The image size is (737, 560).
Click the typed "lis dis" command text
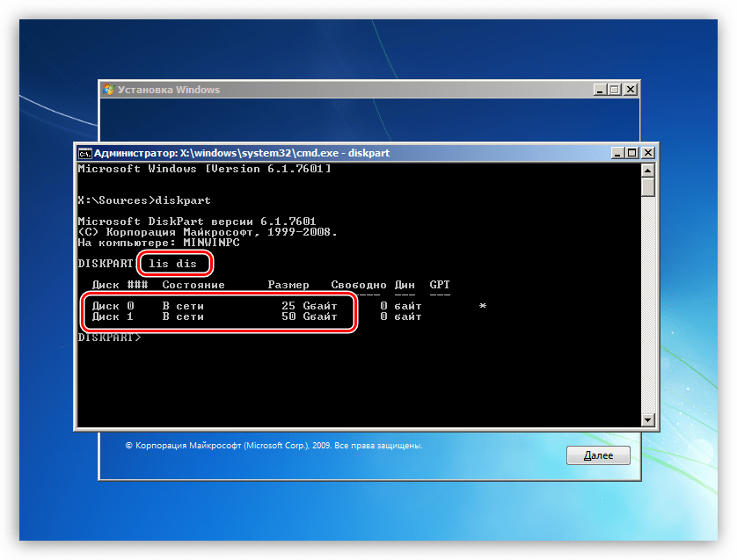(173, 264)
